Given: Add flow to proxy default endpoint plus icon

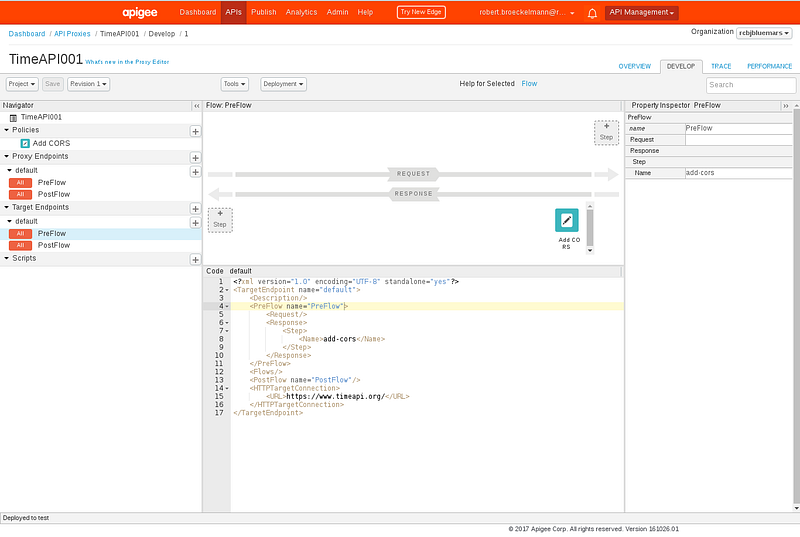Looking at the screenshot, I should 195,172.
